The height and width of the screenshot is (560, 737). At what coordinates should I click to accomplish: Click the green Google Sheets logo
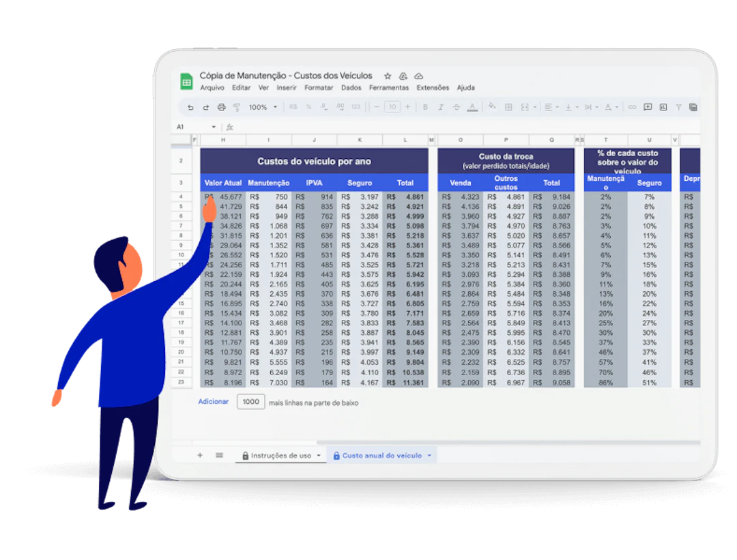coord(186,81)
